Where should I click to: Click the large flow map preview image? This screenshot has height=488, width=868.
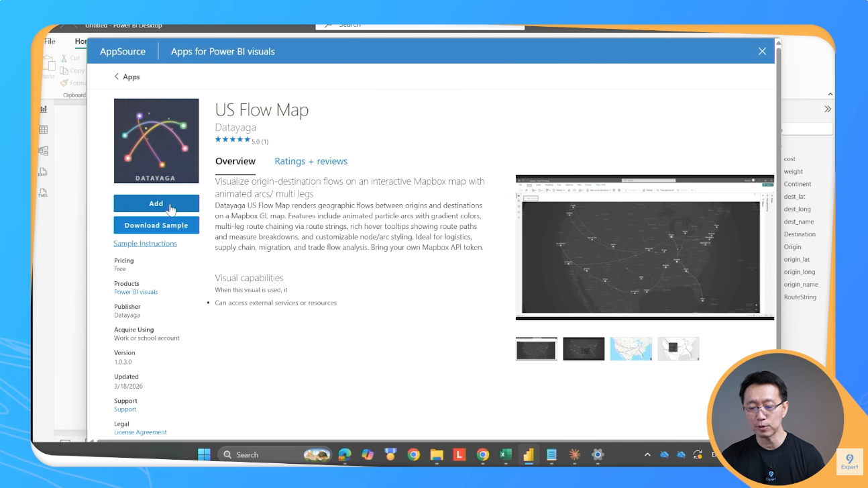click(645, 248)
